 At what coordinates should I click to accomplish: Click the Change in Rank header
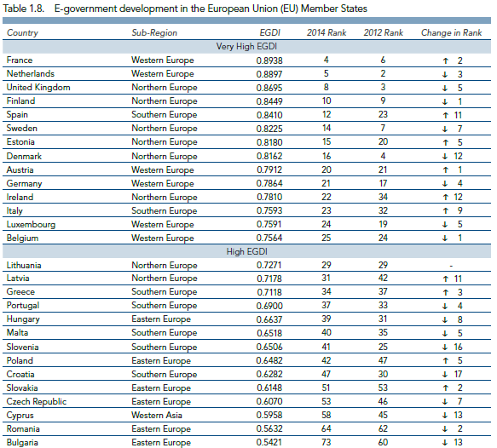pyautogui.click(x=451, y=32)
